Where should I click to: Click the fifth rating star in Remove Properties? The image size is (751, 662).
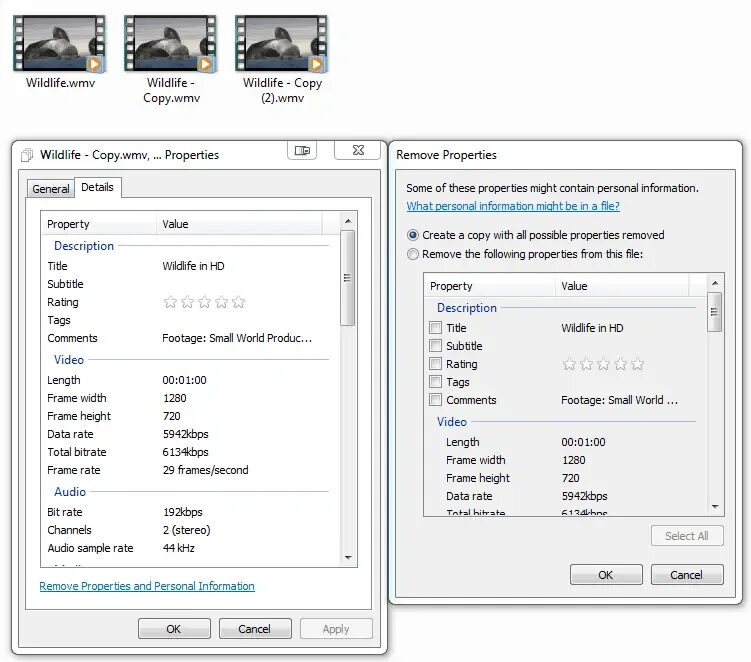[637, 365]
